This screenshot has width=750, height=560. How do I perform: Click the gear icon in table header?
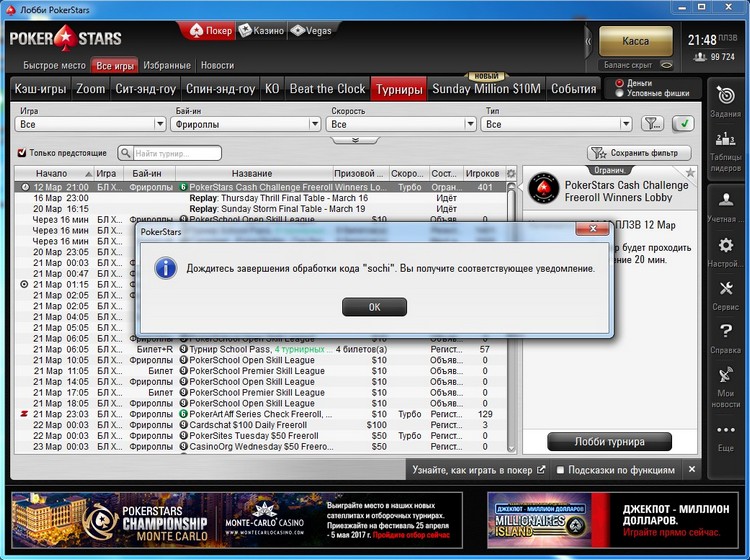[x=511, y=174]
